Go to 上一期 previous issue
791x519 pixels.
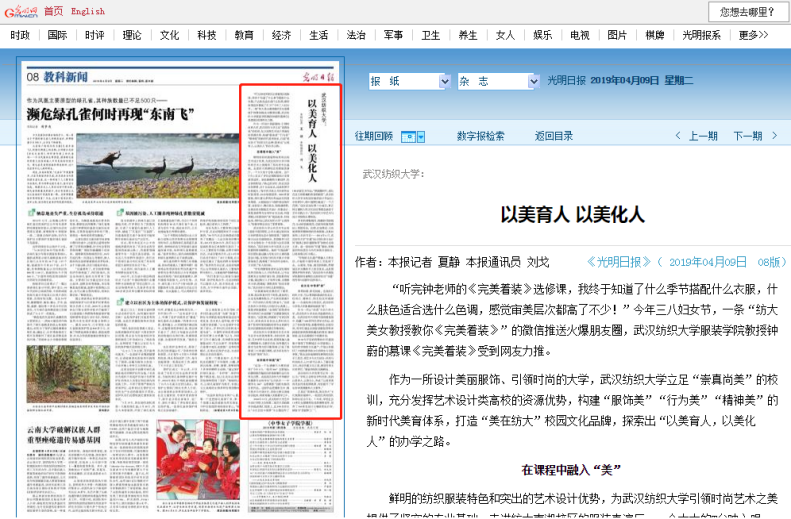[x=703, y=136]
